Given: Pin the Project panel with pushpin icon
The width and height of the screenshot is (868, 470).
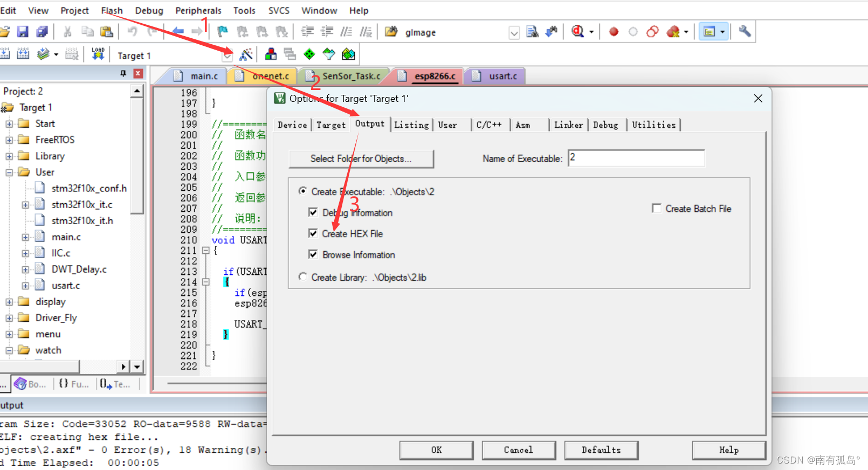Looking at the screenshot, I should click(x=123, y=73).
